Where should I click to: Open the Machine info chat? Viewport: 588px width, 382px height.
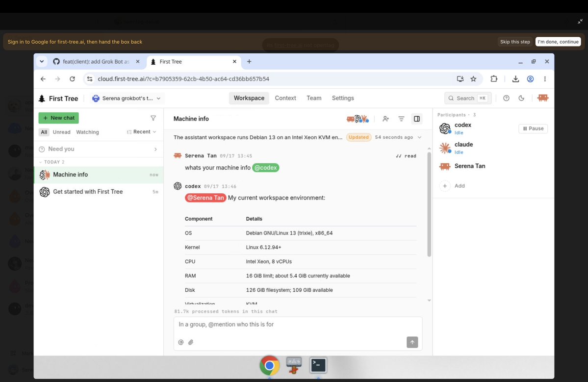pos(99,175)
